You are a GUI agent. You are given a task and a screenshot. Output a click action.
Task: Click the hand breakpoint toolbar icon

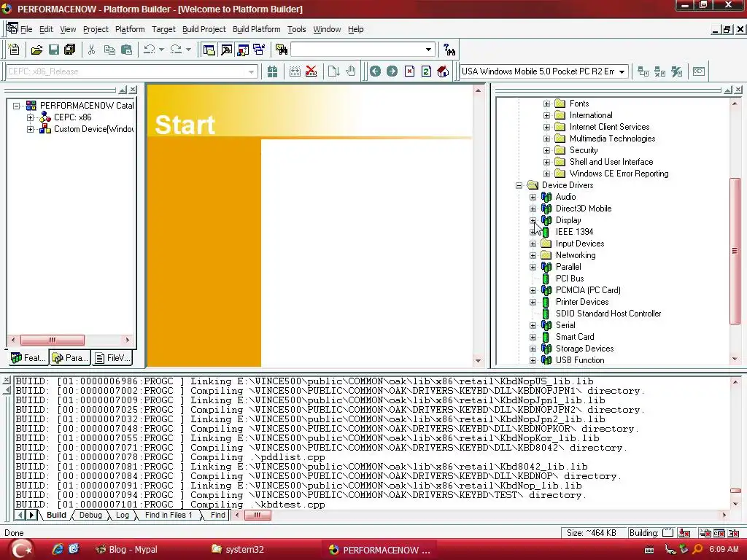point(351,71)
